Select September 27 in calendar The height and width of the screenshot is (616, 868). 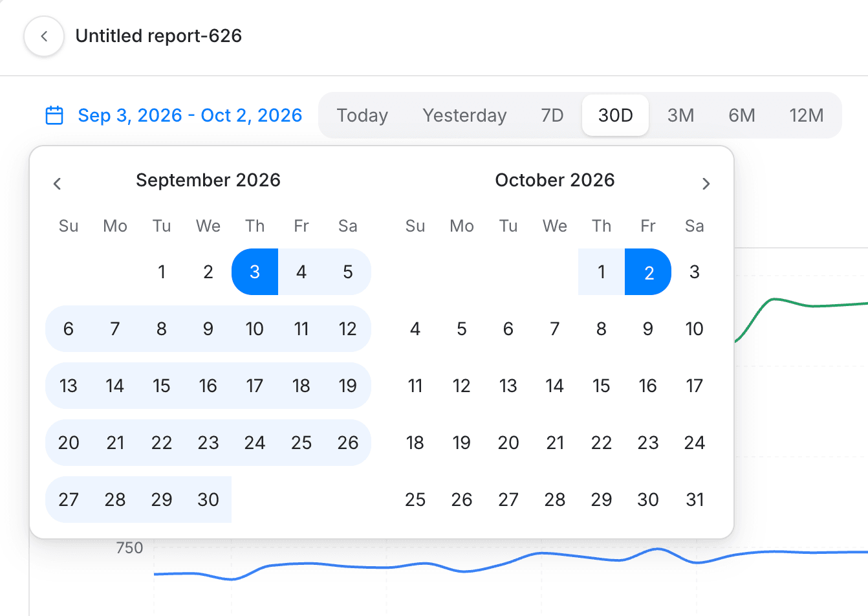click(x=69, y=500)
